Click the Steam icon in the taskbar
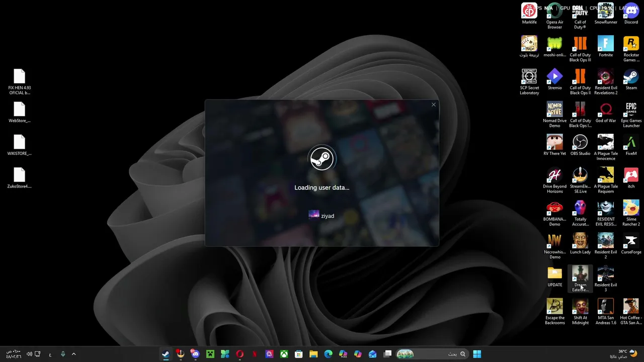The image size is (644, 362). [166, 354]
